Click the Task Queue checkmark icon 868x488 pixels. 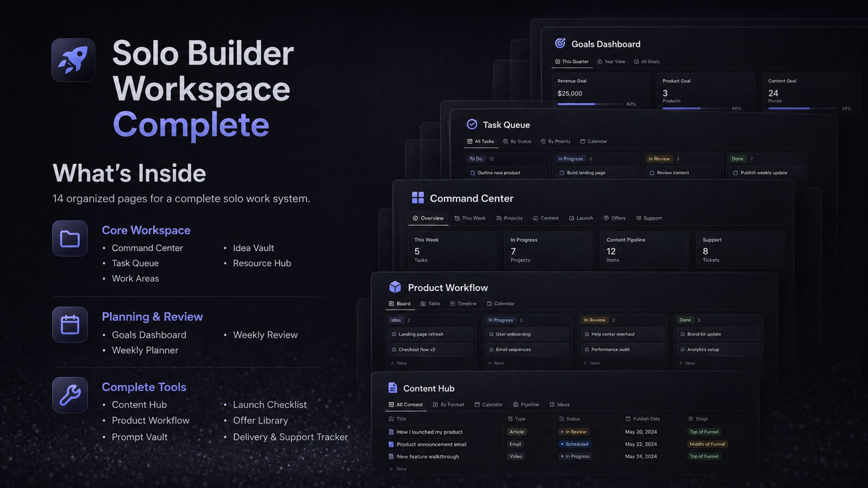click(x=472, y=124)
